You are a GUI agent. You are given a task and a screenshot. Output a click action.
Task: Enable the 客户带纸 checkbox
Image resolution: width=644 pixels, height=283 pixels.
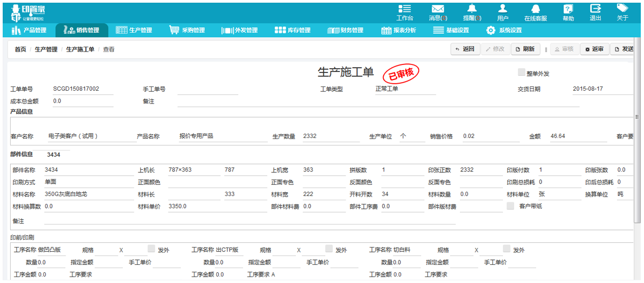[x=510, y=206]
